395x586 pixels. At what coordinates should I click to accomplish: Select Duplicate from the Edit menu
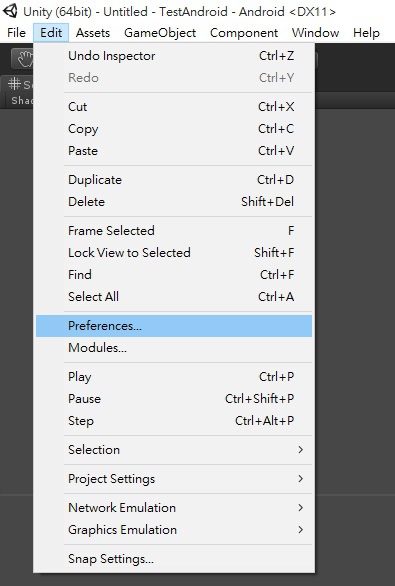pos(174,180)
